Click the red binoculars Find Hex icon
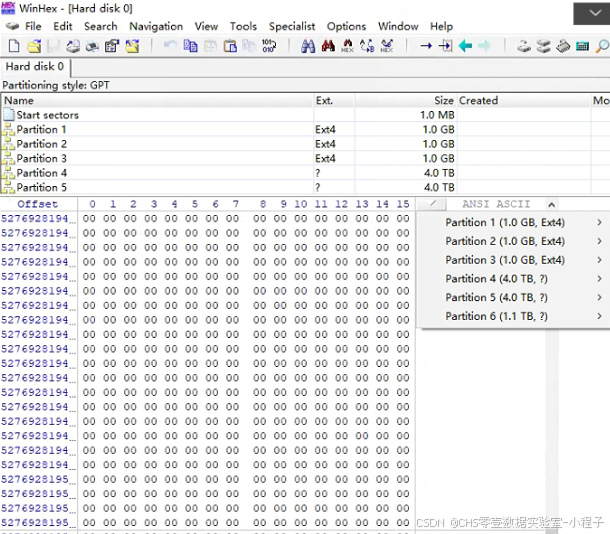The image size is (610, 534). pyautogui.click(x=328, y=46)
